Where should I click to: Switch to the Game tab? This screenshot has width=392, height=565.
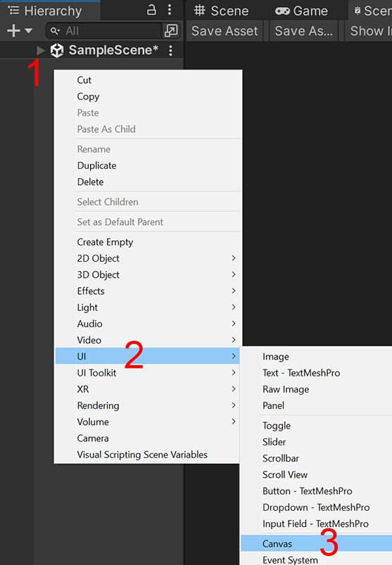click(x=302, y=11)
